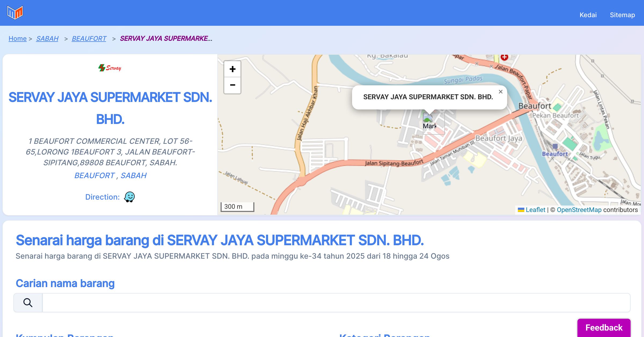The width and height of the screenshot is (644, 337).
Task: Click SABAH link under the address
Action: click(x=133, y=175)
